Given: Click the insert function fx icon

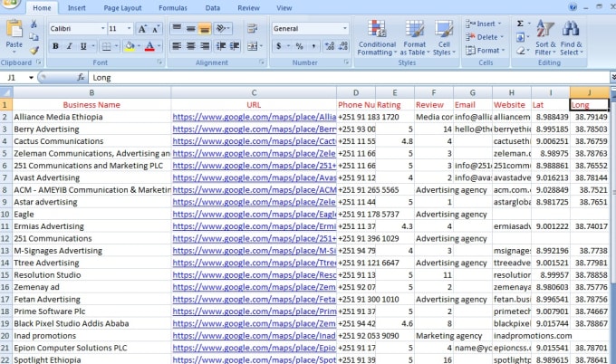Looking at the screenshot, I should pyautogui.click(x=82, y=78).
